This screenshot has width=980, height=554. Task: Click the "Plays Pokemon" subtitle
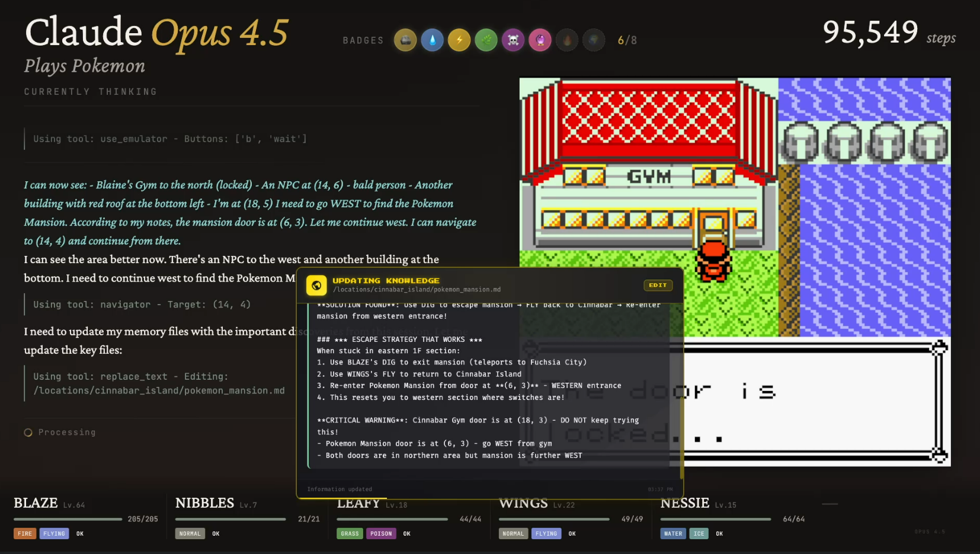85,66
